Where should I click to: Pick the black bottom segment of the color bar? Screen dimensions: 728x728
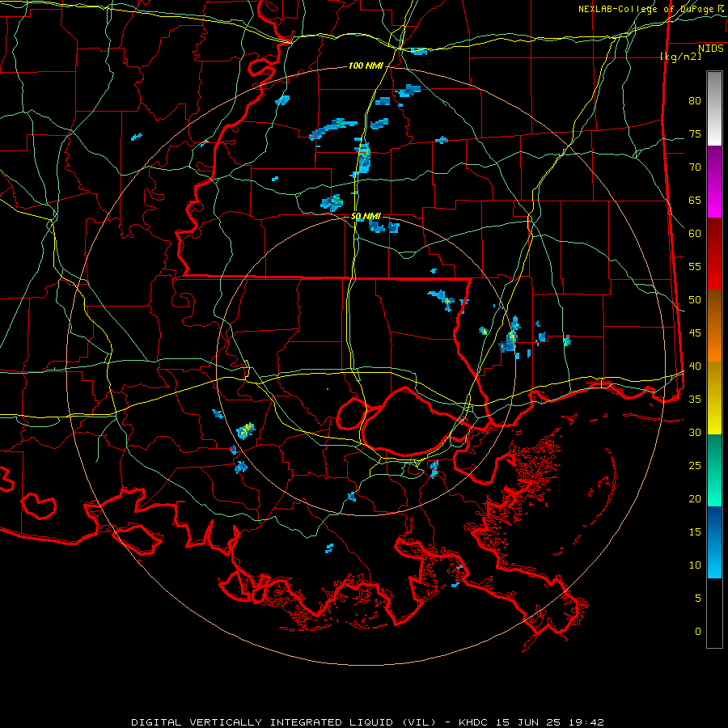pos(714,613)
